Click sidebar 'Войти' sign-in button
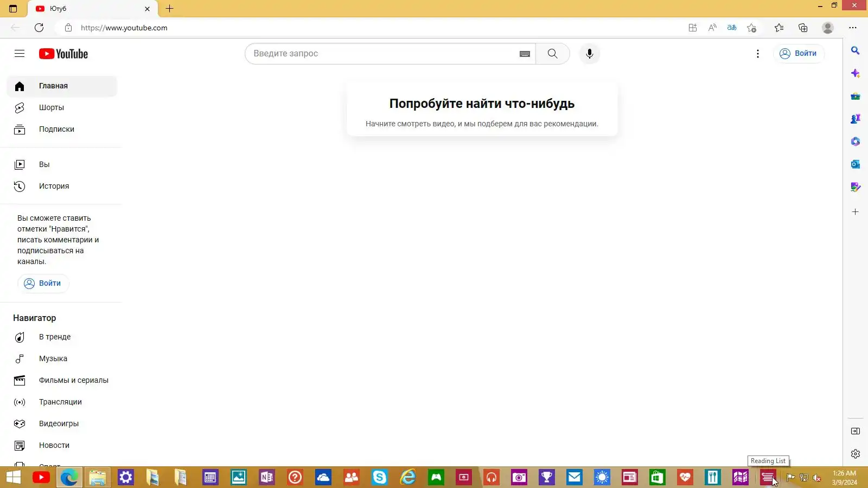Screen dimensions: 868x488 [x=43, y=284]
